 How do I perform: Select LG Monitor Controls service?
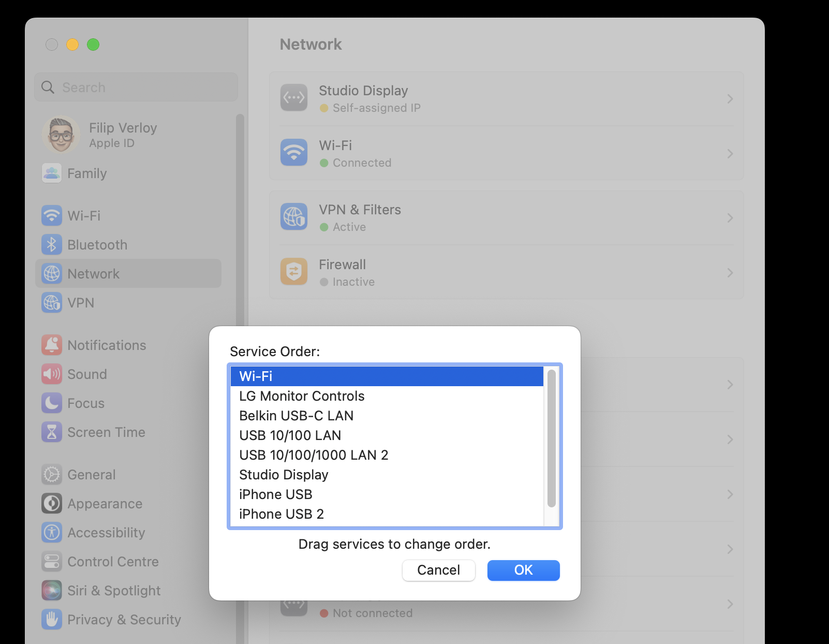[387, 396]
